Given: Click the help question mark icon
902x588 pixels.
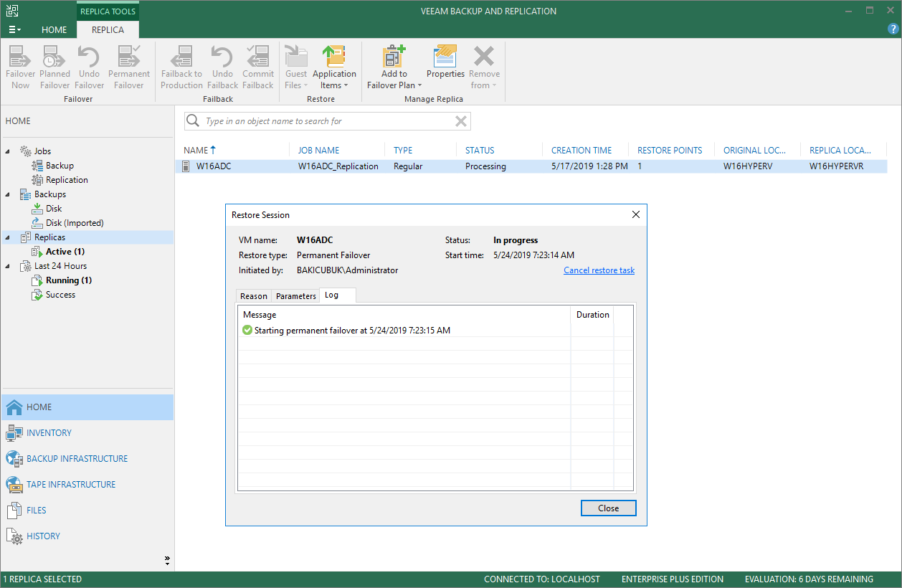Looking at the screenshot, I should tap(893, 29).
